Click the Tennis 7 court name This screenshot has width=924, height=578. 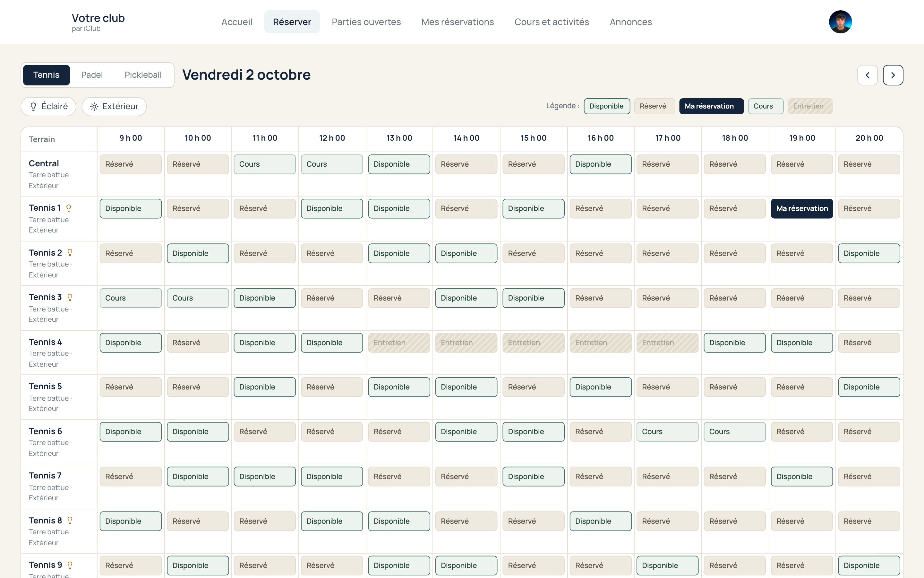(x=45, y=476)
